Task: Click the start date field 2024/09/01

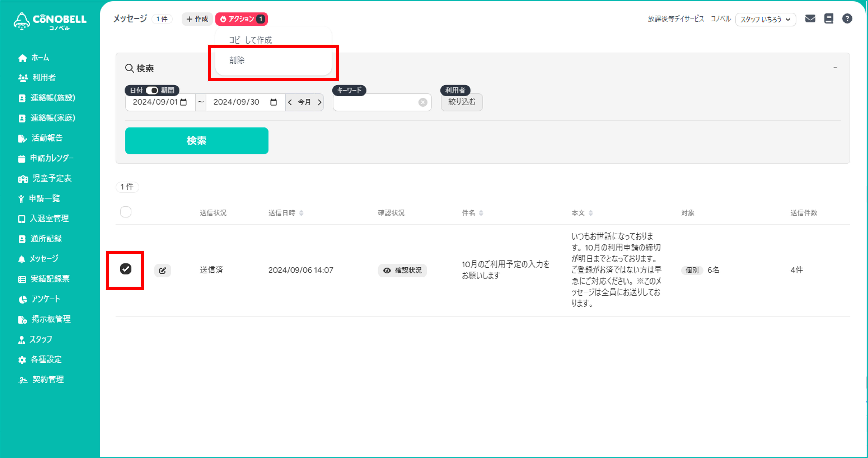Action: tap(160, 102)
